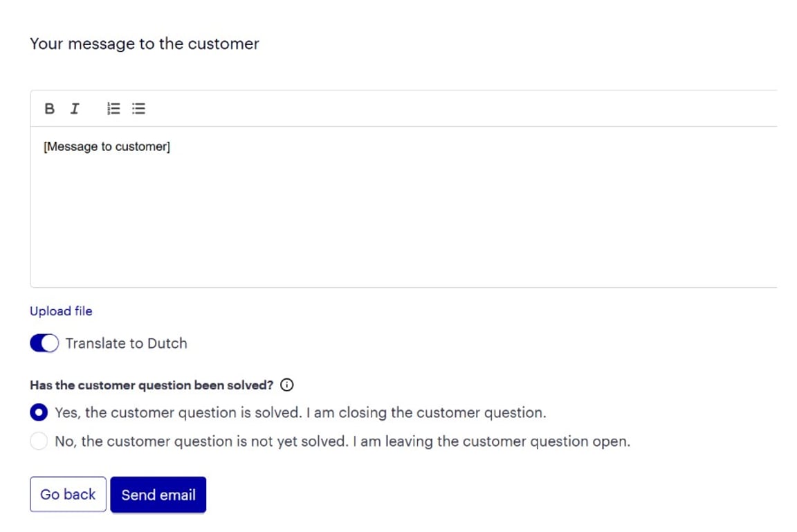Click the Has the customer question been solved label
The image size is (797, 532).
click(152, 385)
